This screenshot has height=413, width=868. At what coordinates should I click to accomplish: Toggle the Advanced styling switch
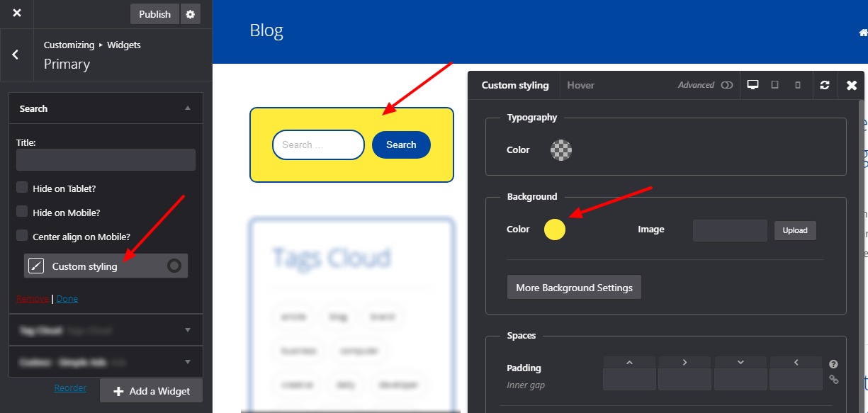tap(726, 85)
